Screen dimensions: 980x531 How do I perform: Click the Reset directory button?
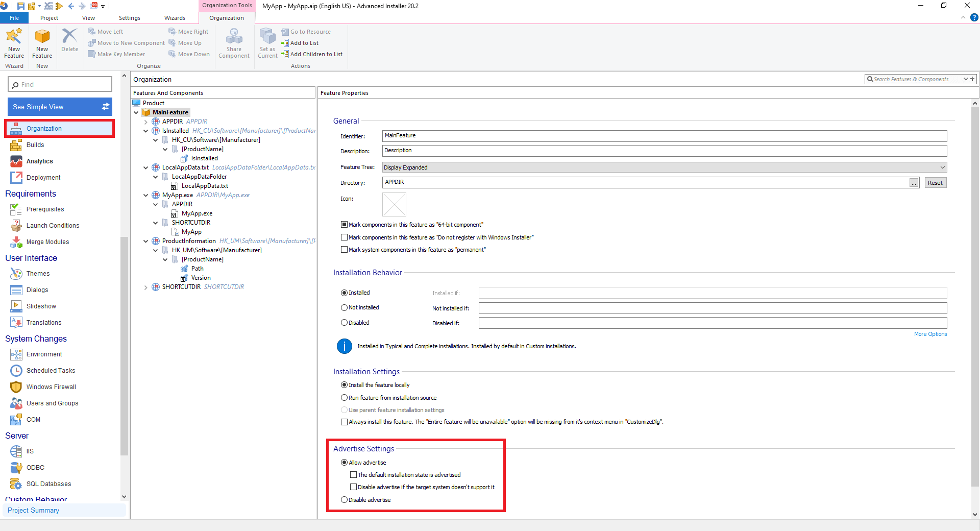point(935,183)
